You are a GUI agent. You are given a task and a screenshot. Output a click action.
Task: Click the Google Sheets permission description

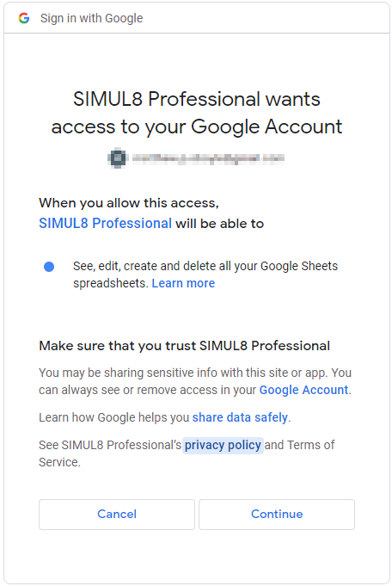point(205,274)
